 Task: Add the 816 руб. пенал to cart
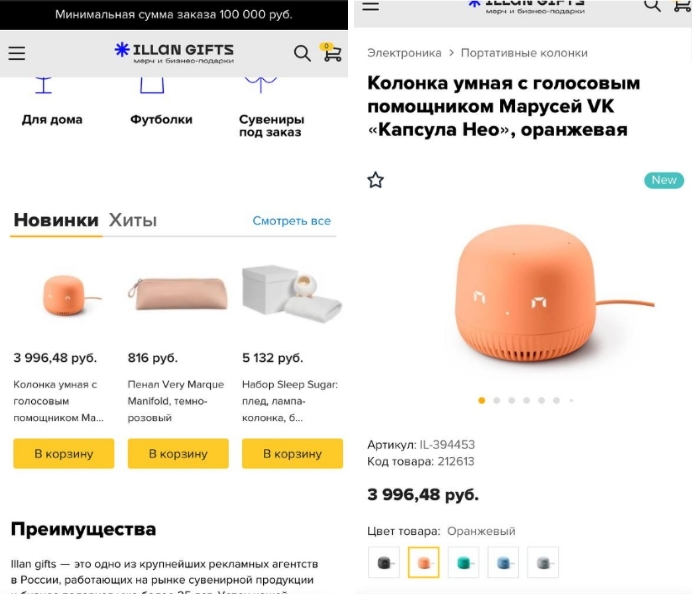click(178, 453)
